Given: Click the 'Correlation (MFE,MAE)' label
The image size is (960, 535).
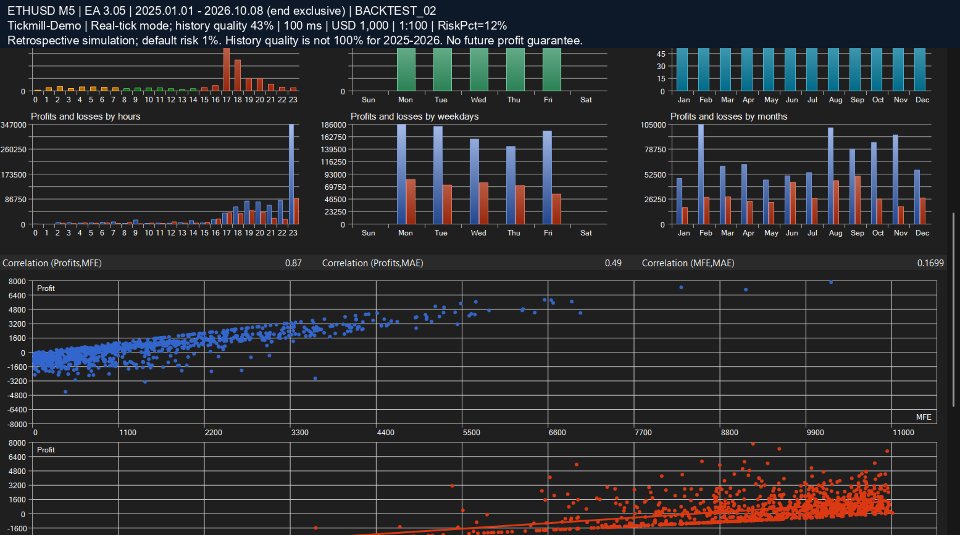Looking at the screenshot, I should pyautogui.click(x=688, y=263).
